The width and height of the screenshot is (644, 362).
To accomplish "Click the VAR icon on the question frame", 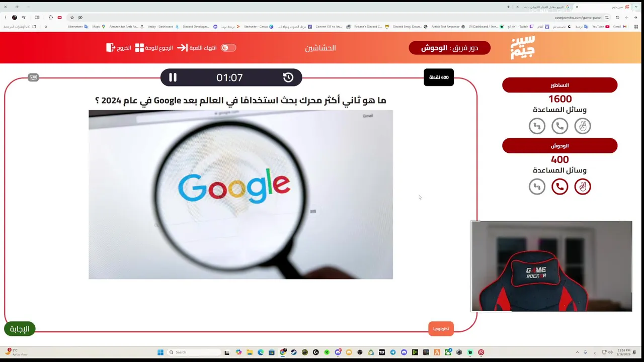I will pos(33,77).
